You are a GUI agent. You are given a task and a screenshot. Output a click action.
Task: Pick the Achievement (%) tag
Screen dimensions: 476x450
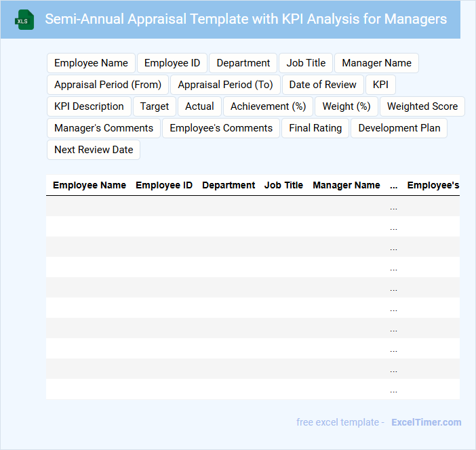tap(268, 106)
